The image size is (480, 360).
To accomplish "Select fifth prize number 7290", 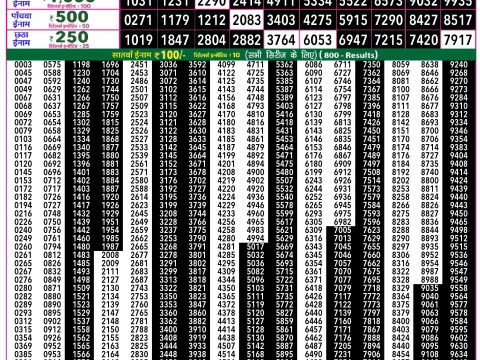I will tap(389, 20).
